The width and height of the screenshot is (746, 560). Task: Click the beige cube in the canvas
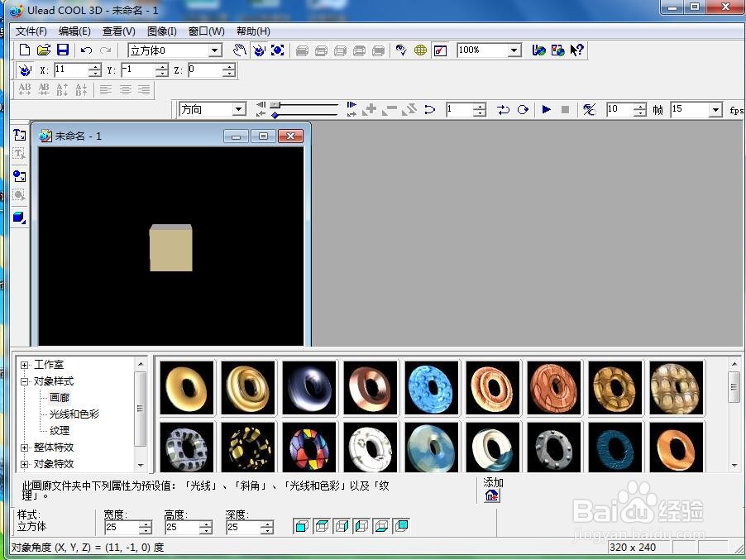pos(171,248)
